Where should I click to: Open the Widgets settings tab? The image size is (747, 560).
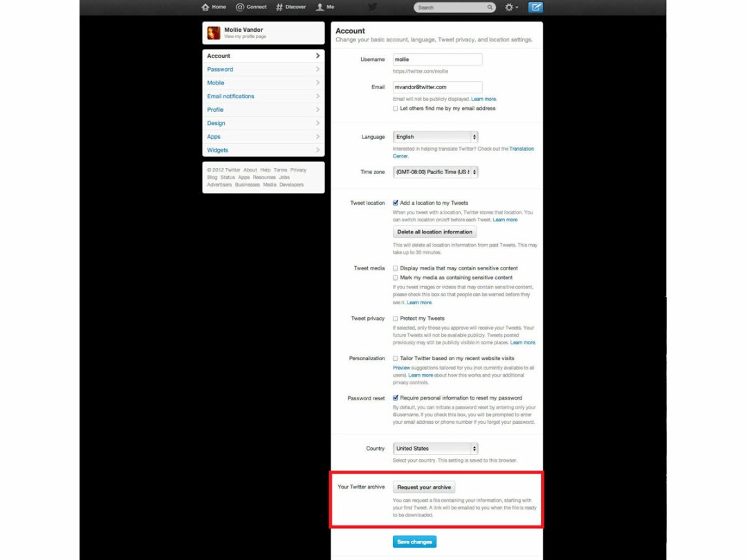(x=264, y=150)
